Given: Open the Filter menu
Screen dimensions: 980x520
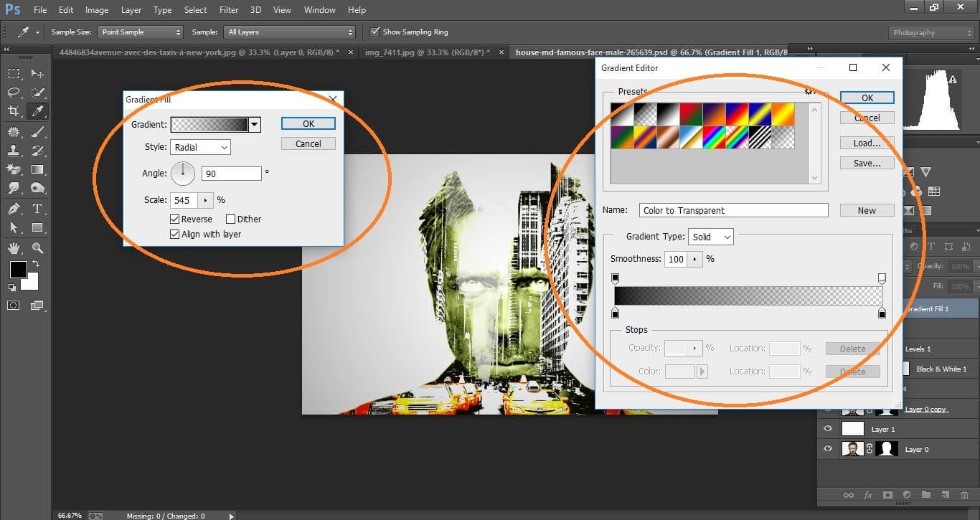Looking at the screenshot, I should tap(228, 9).
